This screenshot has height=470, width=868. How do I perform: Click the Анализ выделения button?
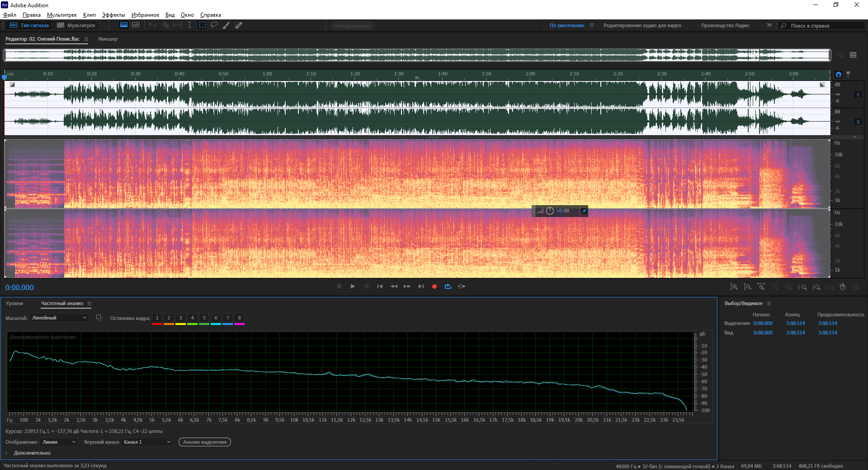coord(205,442)
